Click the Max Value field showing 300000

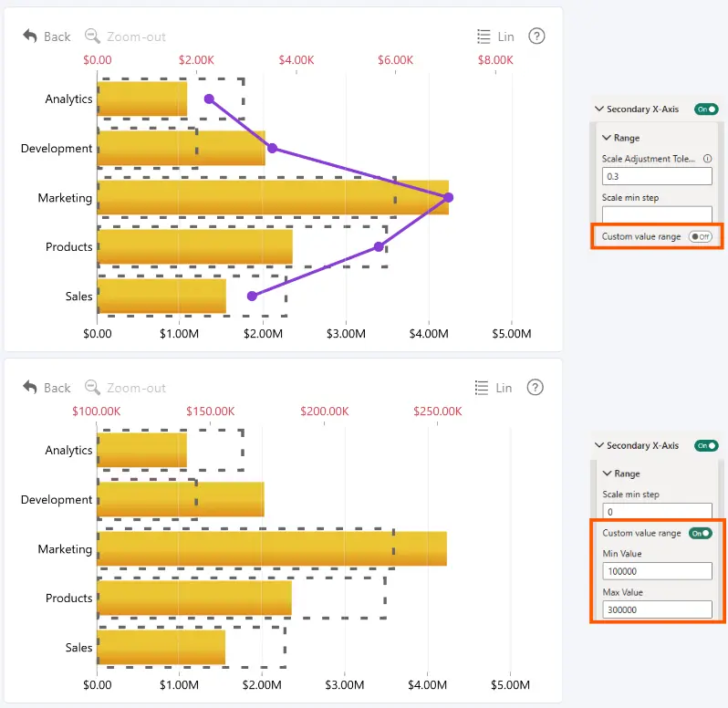(x=657, y=609)
